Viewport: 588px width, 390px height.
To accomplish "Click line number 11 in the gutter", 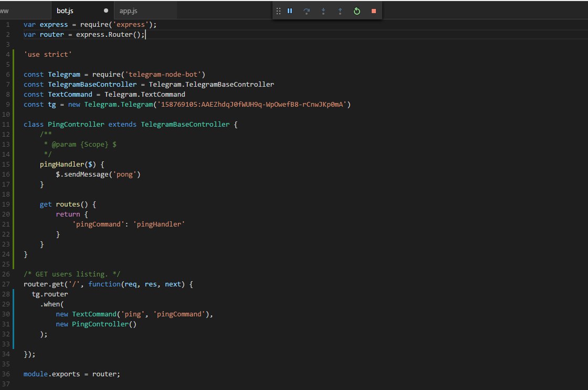I will (6, 124).
